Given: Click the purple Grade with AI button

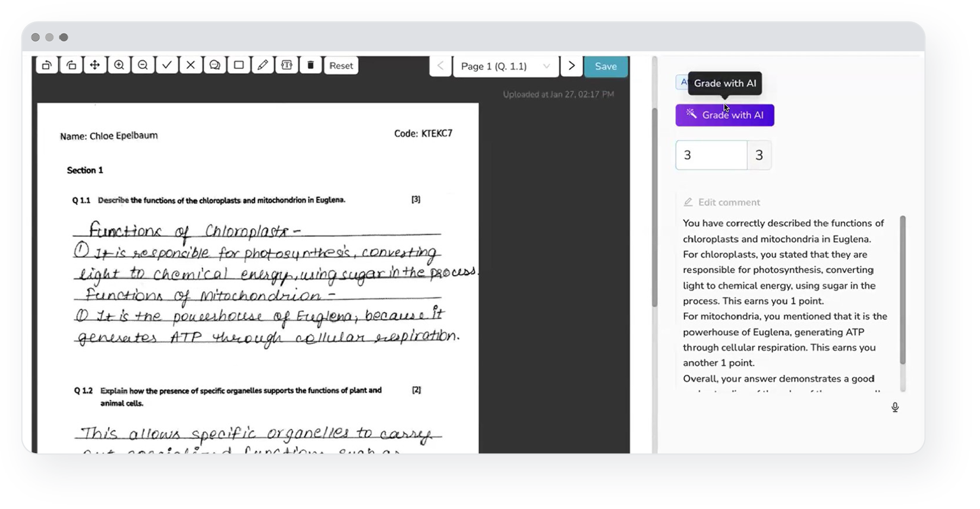Looking at the screenshot, I should pyautogui.click(x=724, y=115).
